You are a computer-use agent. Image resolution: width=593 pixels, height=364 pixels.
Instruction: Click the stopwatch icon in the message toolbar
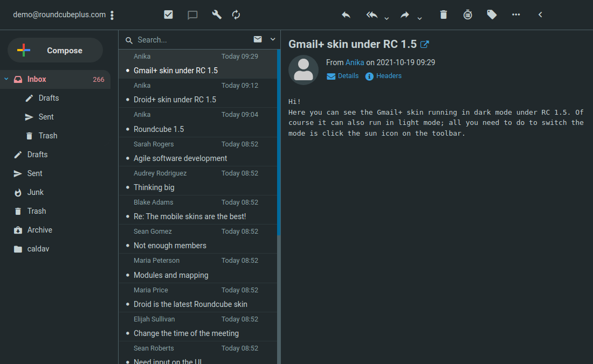pos(468,15)
